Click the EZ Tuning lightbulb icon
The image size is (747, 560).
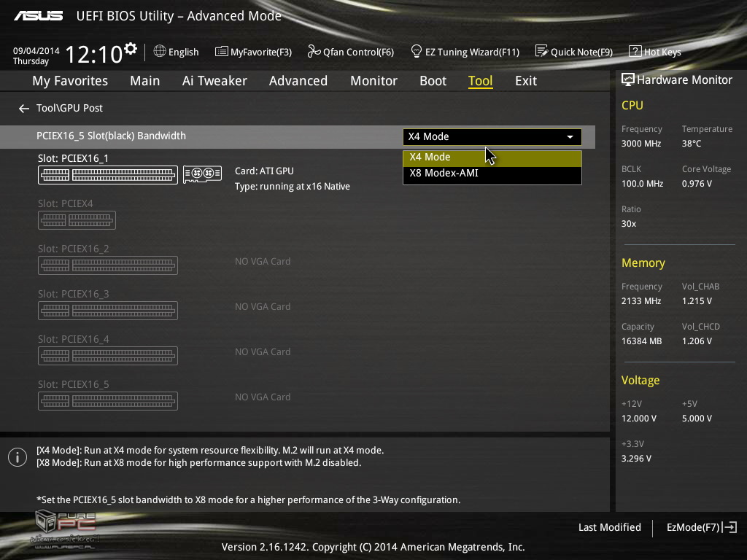point(416,51)
